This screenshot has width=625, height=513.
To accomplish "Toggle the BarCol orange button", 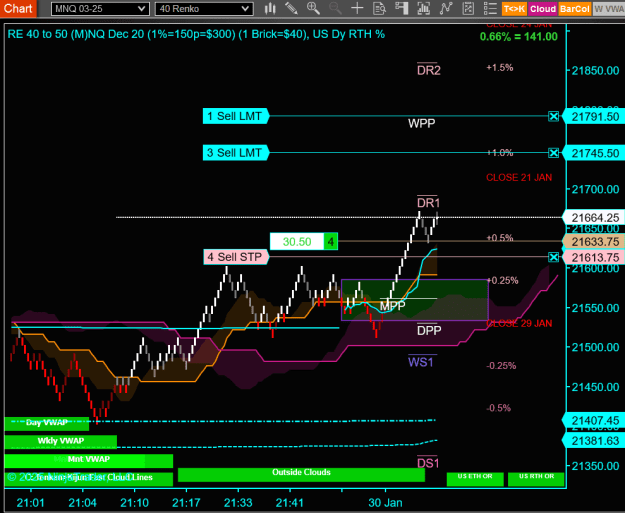I will pos(574,9).
